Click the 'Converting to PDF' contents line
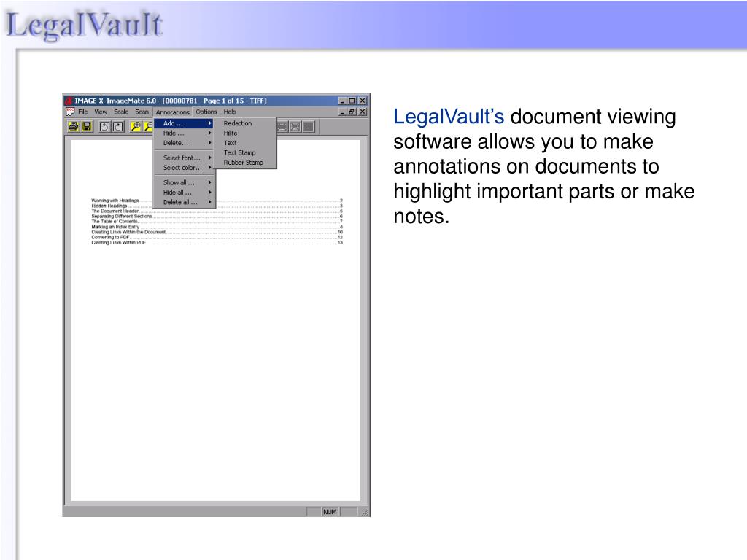Viewport: 747px width, 560px height. [217, 237]
